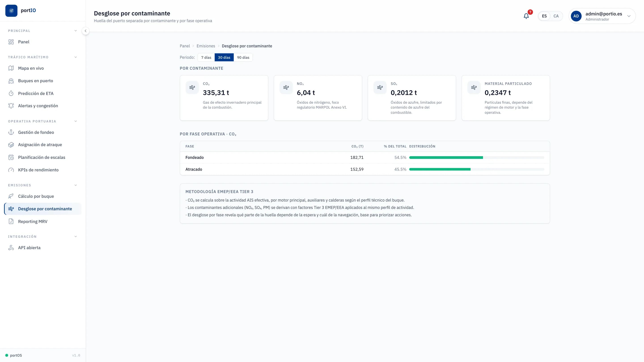Click the green portOS status dot
The image size is (644, 362).
click(7, 355)
